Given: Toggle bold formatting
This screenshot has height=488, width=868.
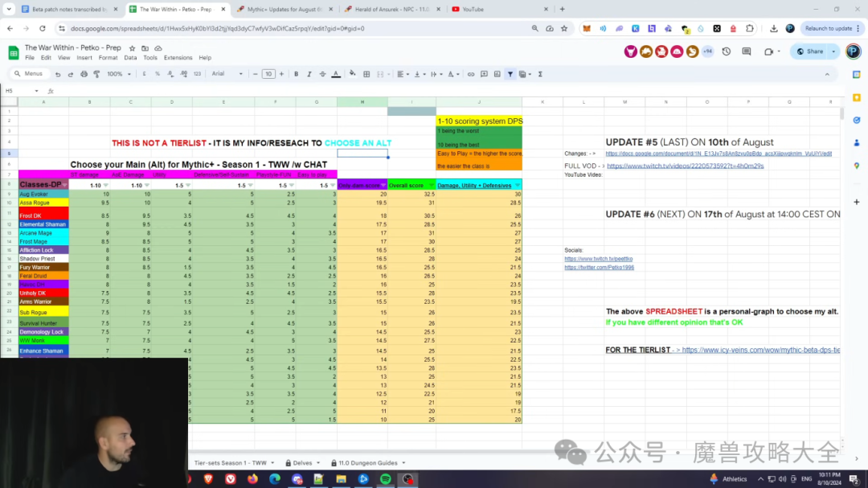Looking at the screenshot, I should click(x=296, y=74).
